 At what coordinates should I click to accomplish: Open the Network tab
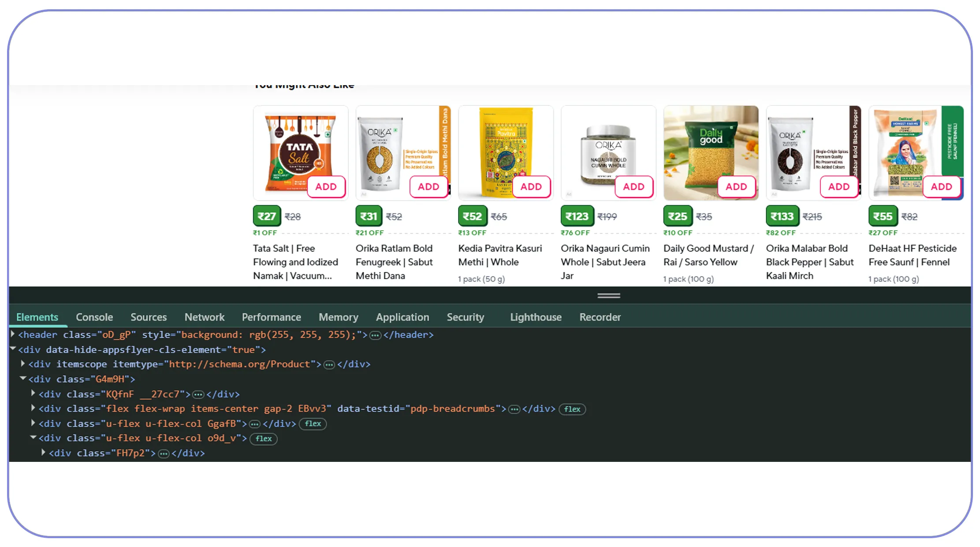coord(205,317)
